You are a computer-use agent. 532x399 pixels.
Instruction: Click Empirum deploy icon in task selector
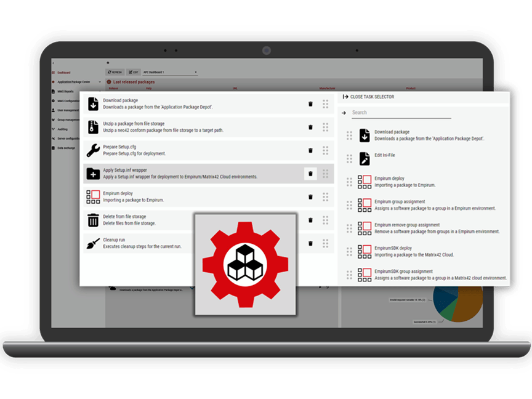[x=365, y=182]
